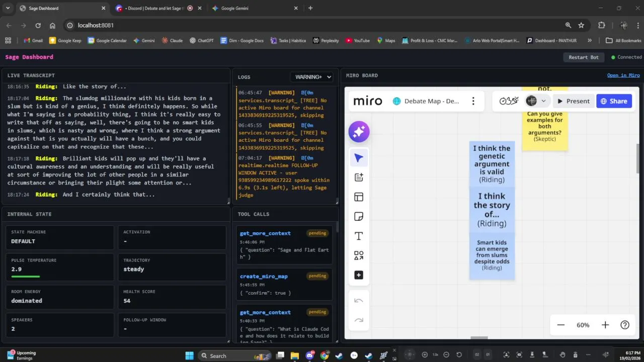The height and width of the screenshot is (362, 644).
Task: Select the Miro cursor select tool
Action: tap(359, 158)
